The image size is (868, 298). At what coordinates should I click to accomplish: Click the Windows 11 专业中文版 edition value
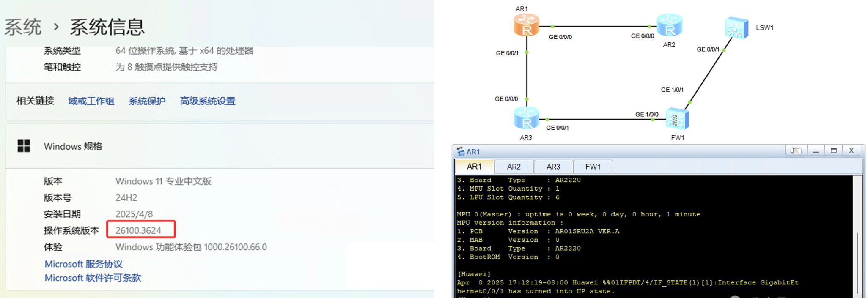[163, 181]
